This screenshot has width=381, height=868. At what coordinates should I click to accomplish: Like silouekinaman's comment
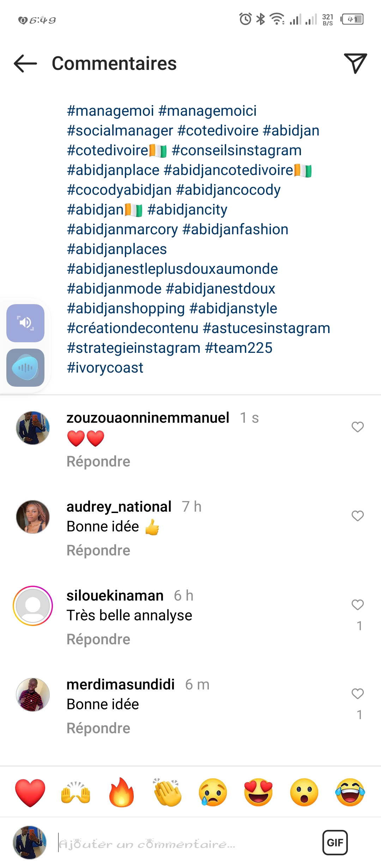pos(357,605)
